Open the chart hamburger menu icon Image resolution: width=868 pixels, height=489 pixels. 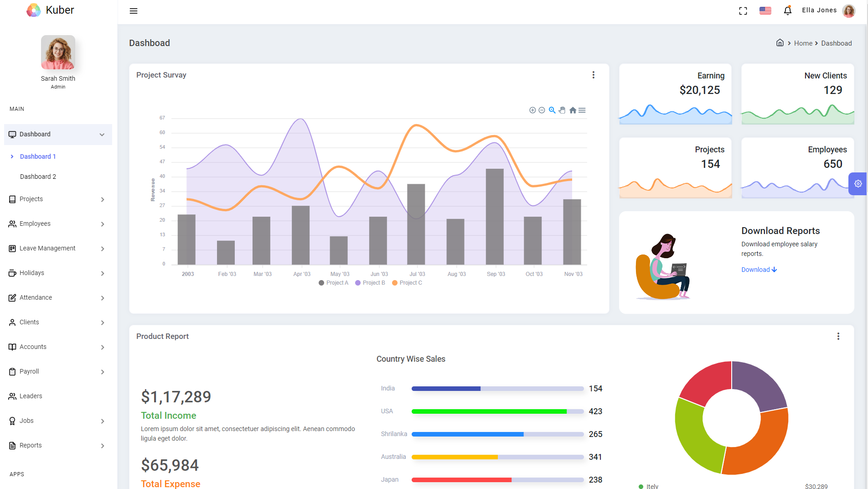pyautogui.click(x=582, y=110)
